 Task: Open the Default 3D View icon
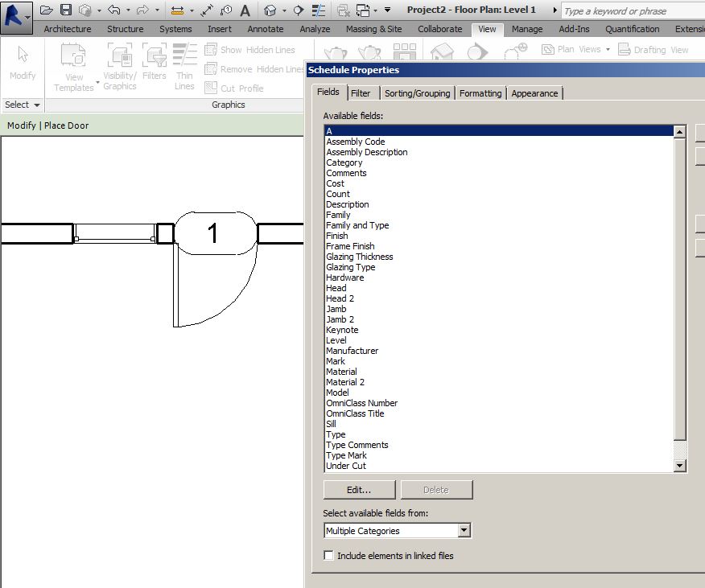[x=270, y=10]
